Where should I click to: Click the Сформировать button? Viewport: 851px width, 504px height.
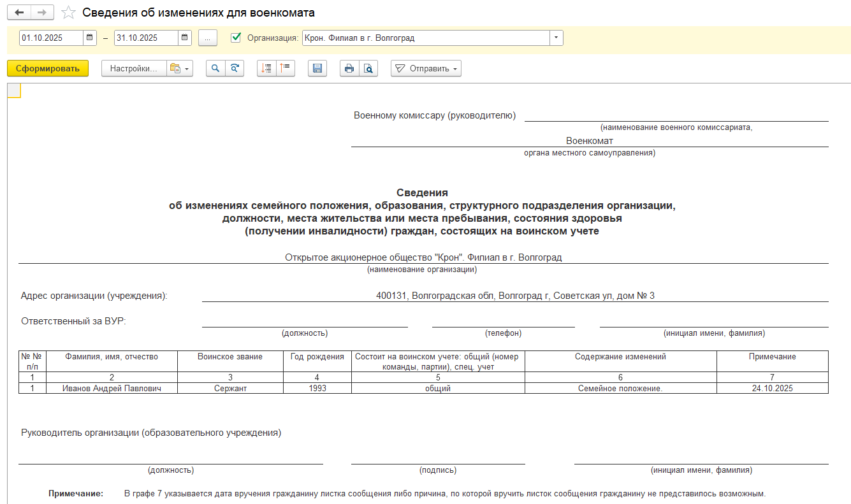coord(48,69)
